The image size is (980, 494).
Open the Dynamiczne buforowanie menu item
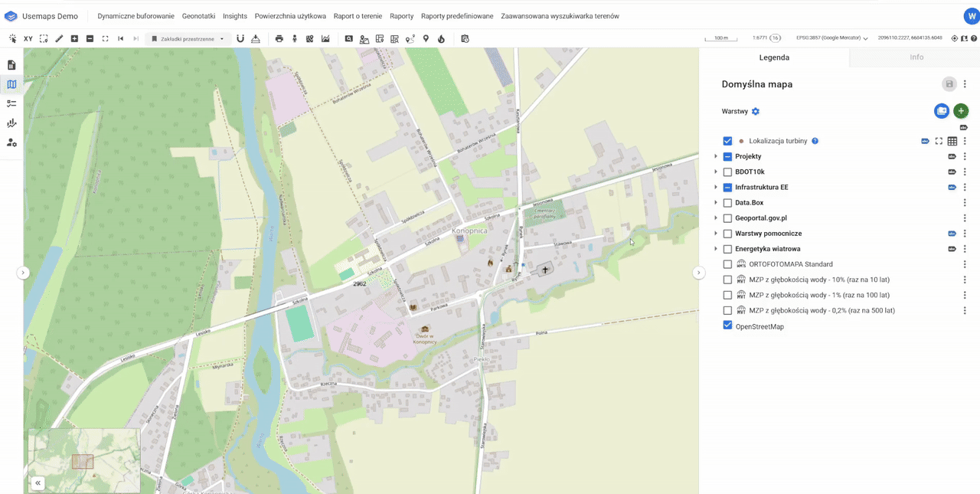136,16
